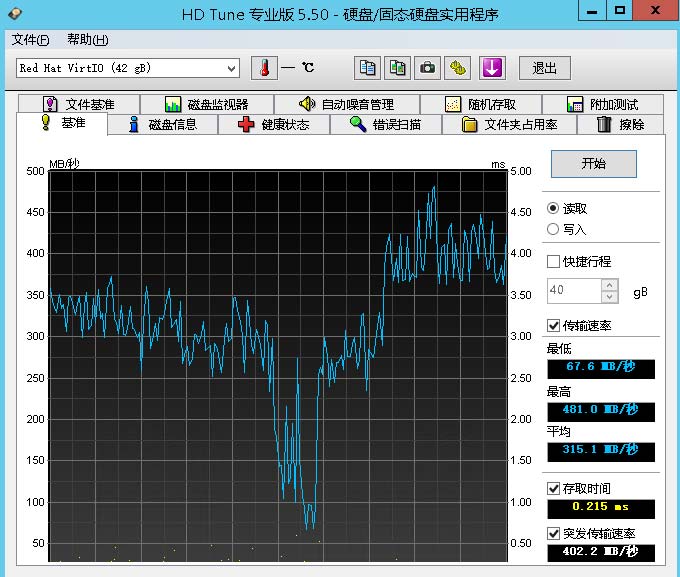The width and height of the screenshot is (680, 577).
Task: Select the 基准 tab
Action: click(62, 123)
